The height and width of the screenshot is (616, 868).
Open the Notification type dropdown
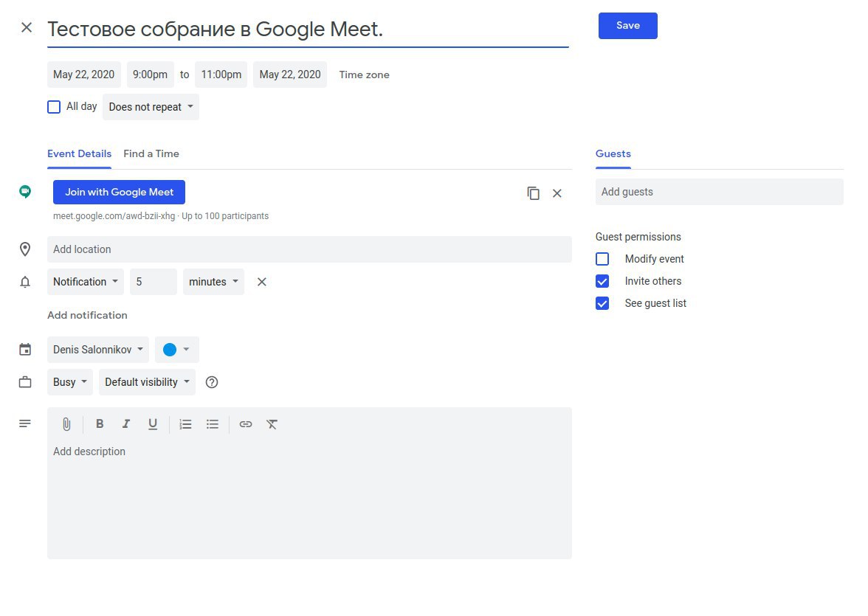click(86, 282)
